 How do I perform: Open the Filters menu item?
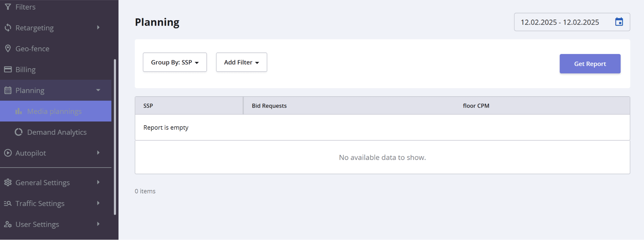(x=56, y=7)
